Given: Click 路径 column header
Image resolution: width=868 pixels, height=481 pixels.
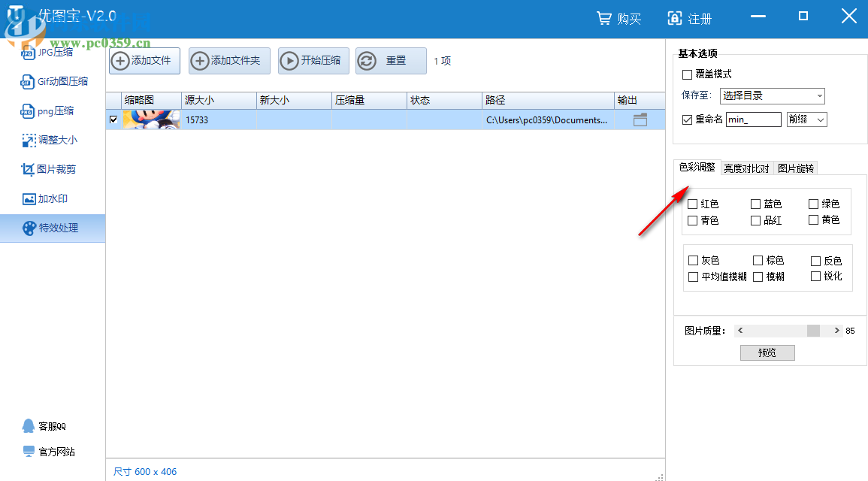Looking at the screenshot, I should (548, 100).
